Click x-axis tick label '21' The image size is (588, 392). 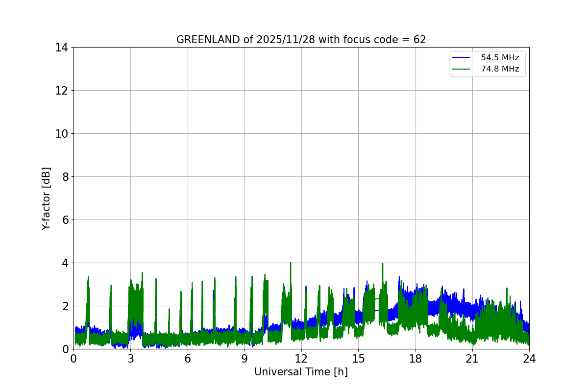coord(472,359)
